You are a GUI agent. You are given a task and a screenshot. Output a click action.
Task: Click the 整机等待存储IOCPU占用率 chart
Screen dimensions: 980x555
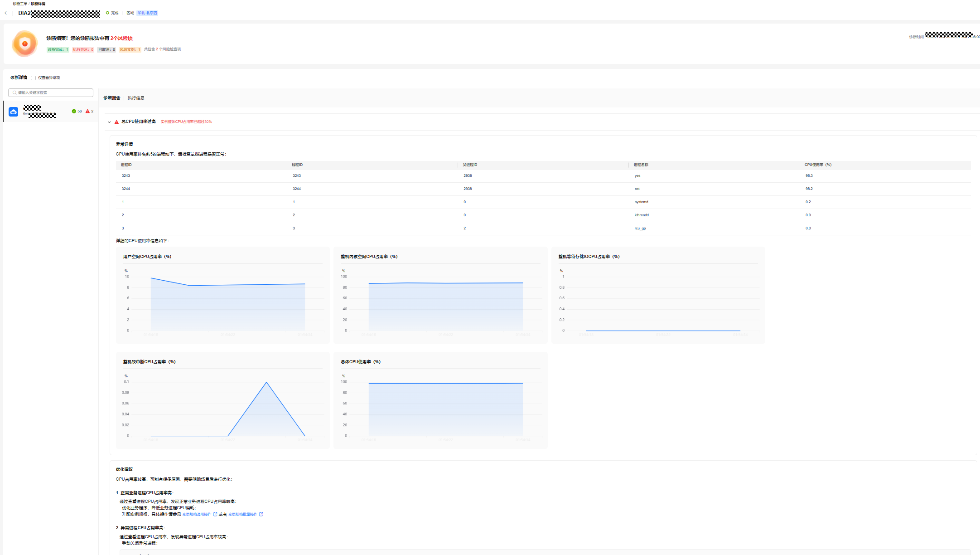658,295
